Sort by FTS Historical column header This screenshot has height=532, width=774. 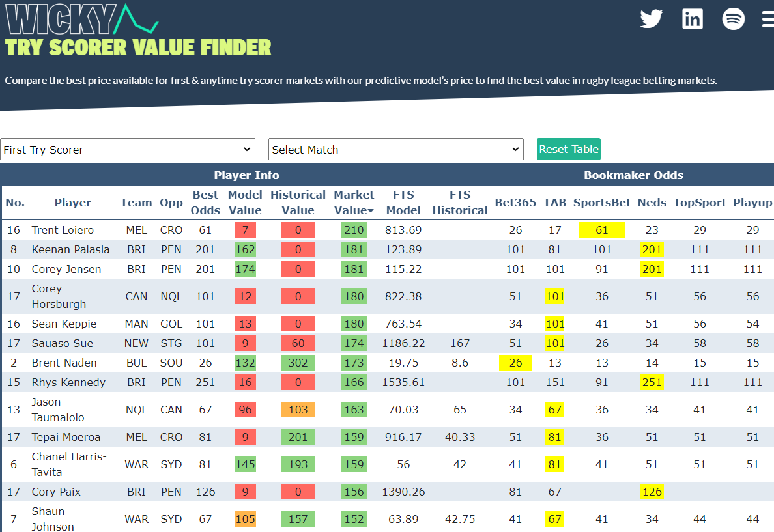click(459, 203)
